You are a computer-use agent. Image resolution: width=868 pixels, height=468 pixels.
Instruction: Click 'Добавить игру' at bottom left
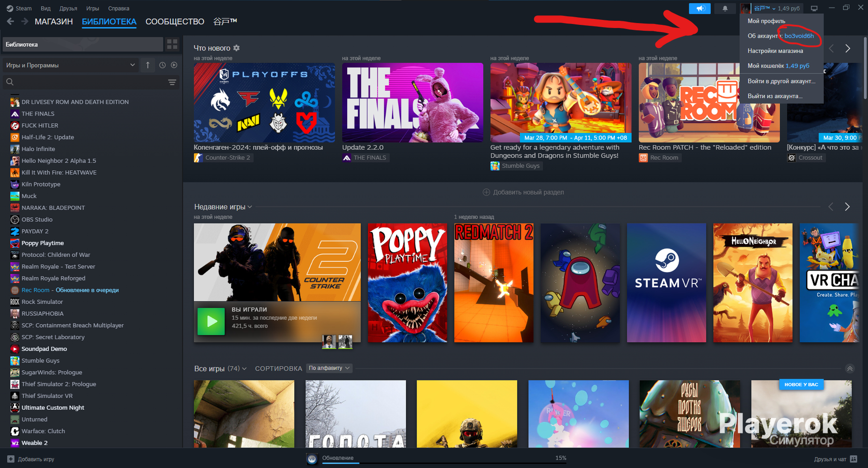pyautogui.click(x=36, y=460)
